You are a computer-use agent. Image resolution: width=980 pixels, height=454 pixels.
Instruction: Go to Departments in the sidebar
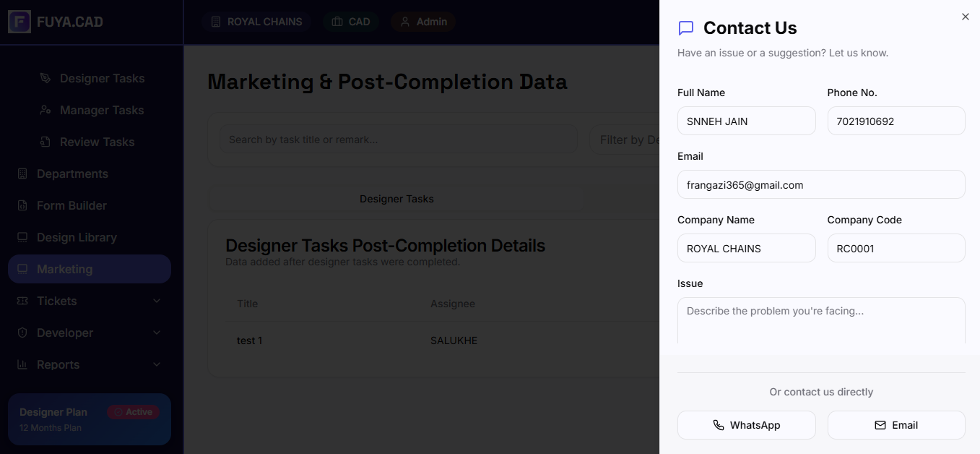point(72,174)
